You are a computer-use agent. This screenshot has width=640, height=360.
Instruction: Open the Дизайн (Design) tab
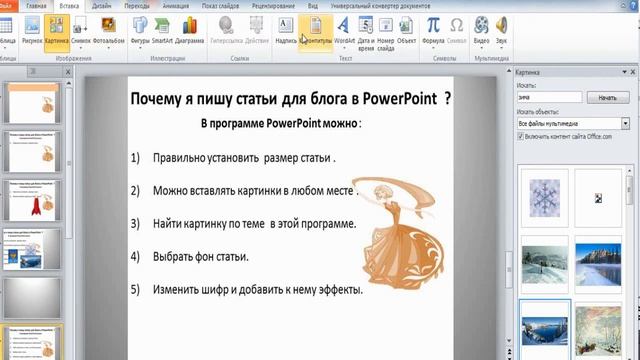[101, 6]
